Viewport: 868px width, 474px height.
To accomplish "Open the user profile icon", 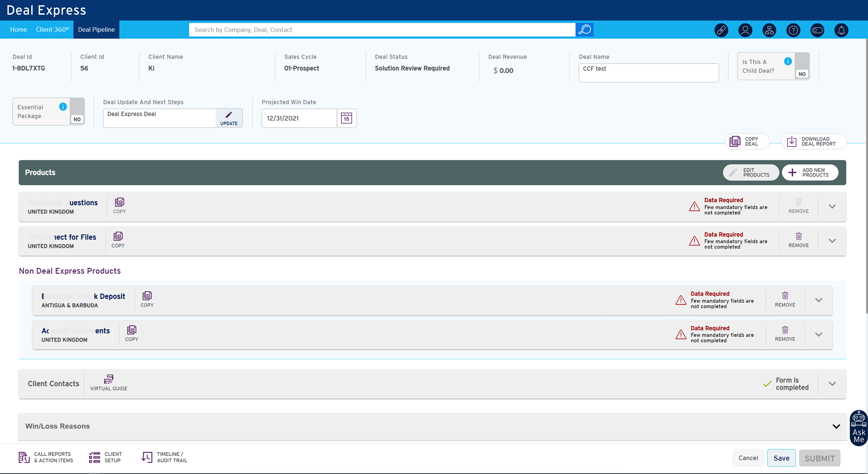I will [x=745, y=30].
